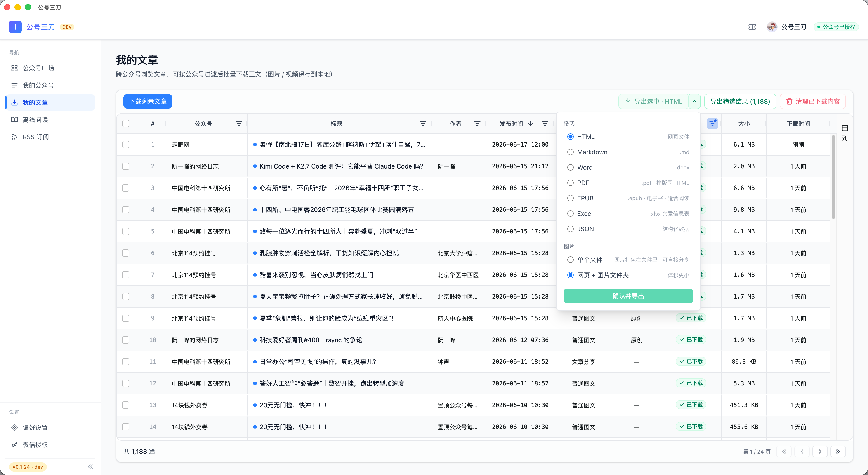
Task: Open the 乳腺肿物穿刺活检全解析 article
Action: 329,253
